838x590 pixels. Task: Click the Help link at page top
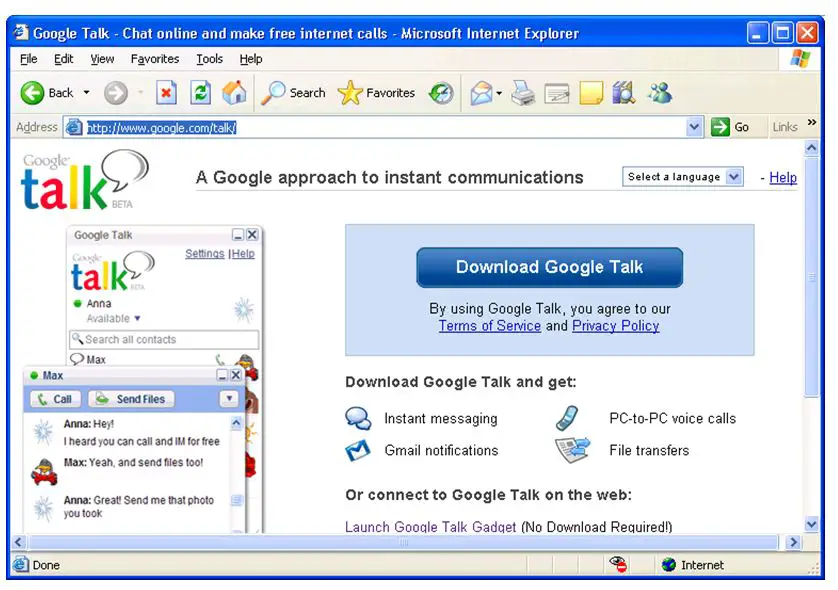coord(783,177)
